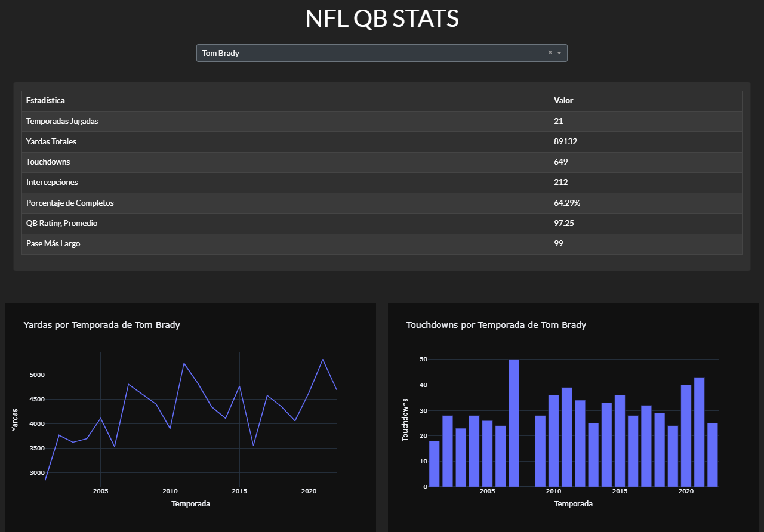The height and width of the screenshot is (532, 764).
Task: Click the 2021 bar with 43 touchdowns
Action: pyautogui.click(x=700, y=432)
